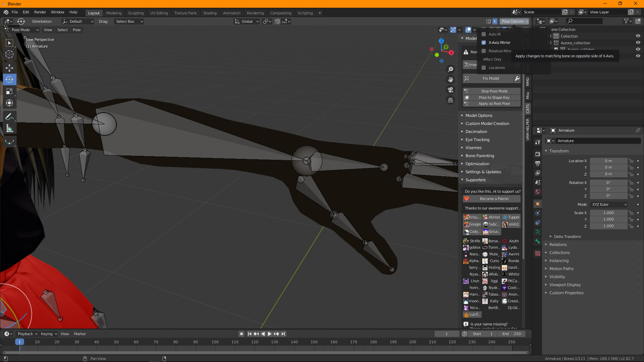
Task: Switch to the Sculpting workspace tab
Action: coord(136,13)
